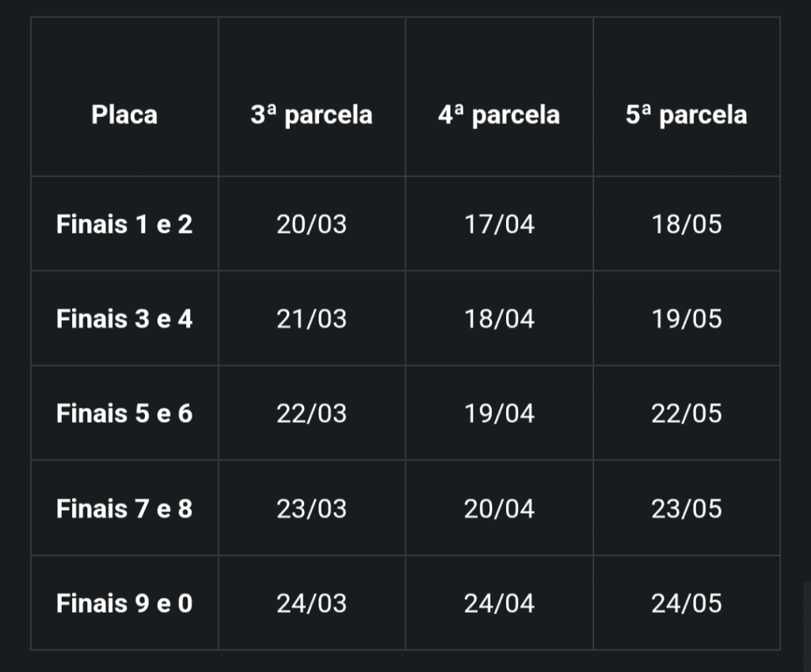Screen dimensions: 811x672
Task: Select the 23/05 date cell
Action: 687,509
